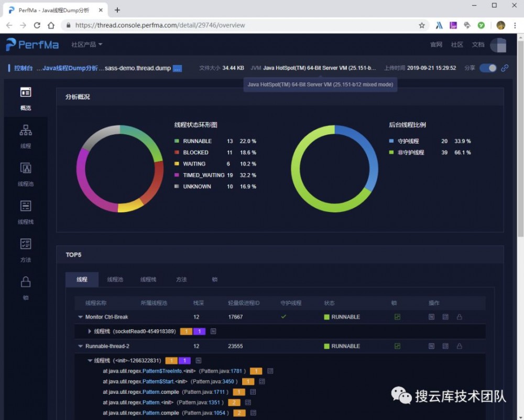The width and height of the screenshot is (524, 420).
Task: Switch to the 线程池 tab in TOP5
Action: tap(115, 279)
